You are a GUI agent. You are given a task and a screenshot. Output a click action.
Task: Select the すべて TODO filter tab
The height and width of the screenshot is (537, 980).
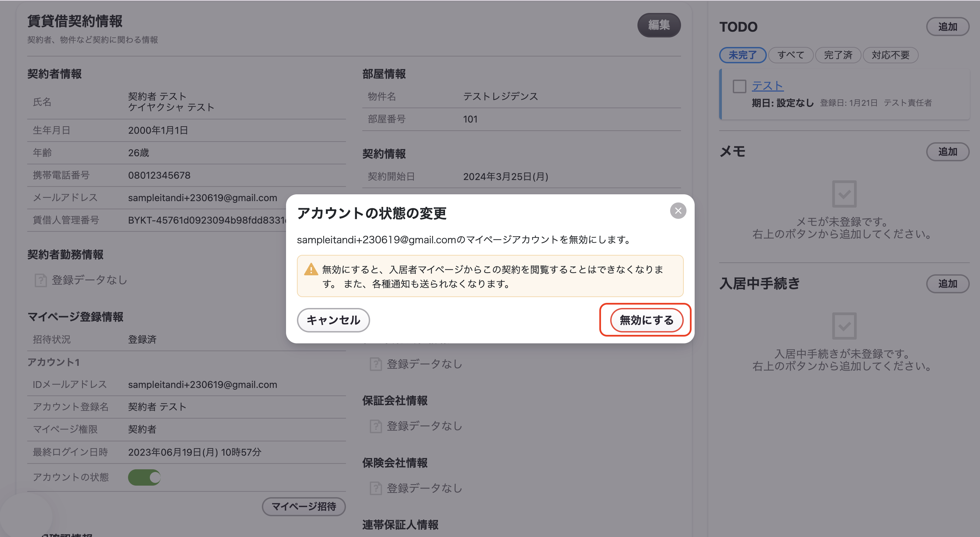[791, 55]
